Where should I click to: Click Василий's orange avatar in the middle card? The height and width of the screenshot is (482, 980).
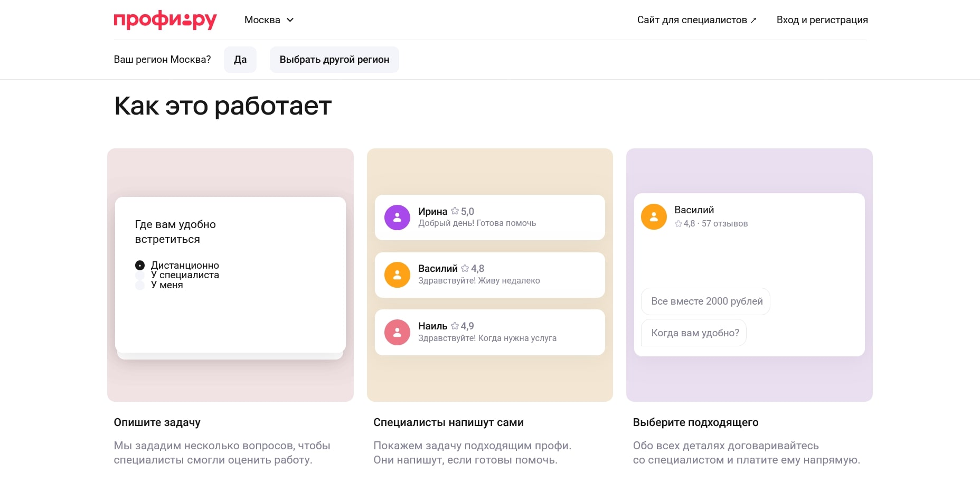(x=397, y=275)
